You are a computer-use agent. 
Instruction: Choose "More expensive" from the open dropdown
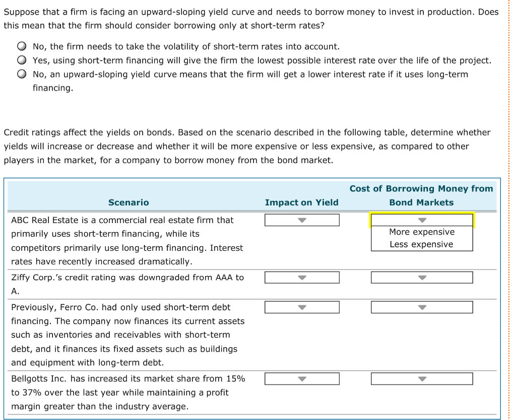[421, 232]
